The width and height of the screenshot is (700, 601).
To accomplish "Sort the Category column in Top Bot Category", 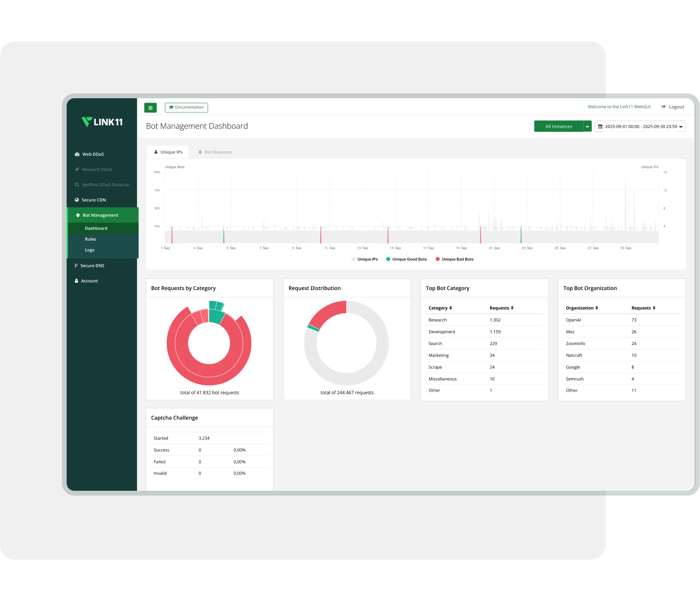I will tap(440, 308).
